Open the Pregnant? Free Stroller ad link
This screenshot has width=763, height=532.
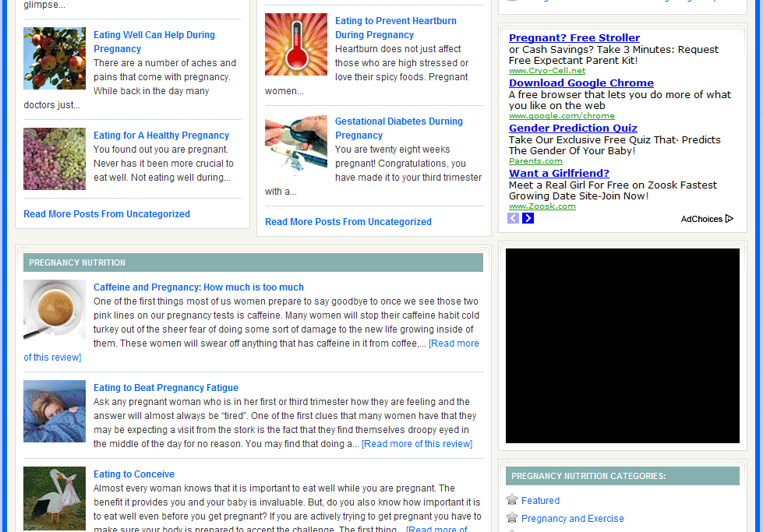pyautogui.click(x=574, y=37)
